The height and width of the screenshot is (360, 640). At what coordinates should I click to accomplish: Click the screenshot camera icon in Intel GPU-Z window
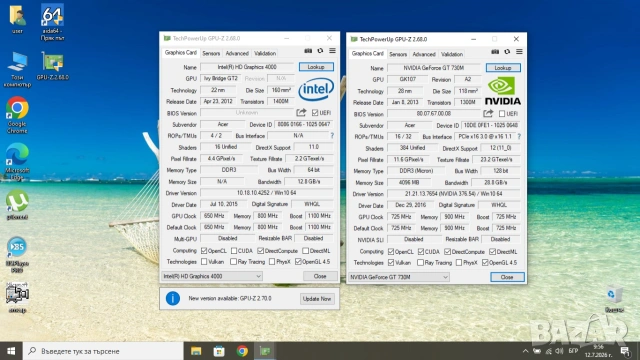click(308, 51)
